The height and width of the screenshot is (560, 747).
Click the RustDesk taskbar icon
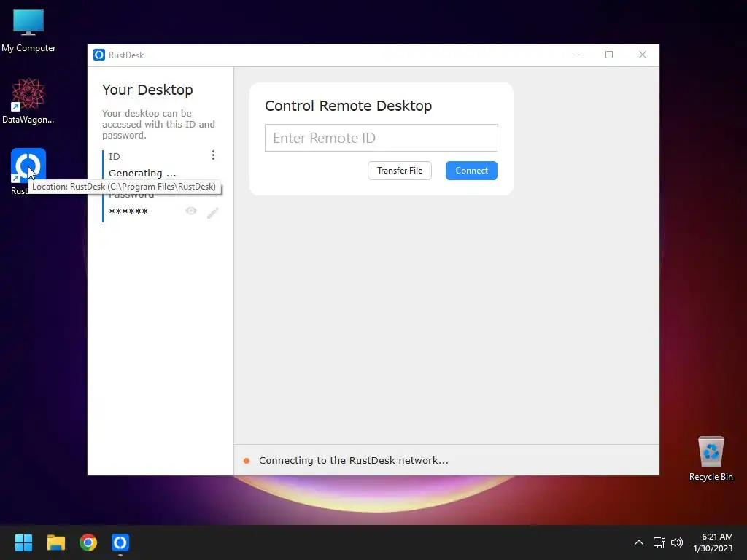(x=120, y=542)
